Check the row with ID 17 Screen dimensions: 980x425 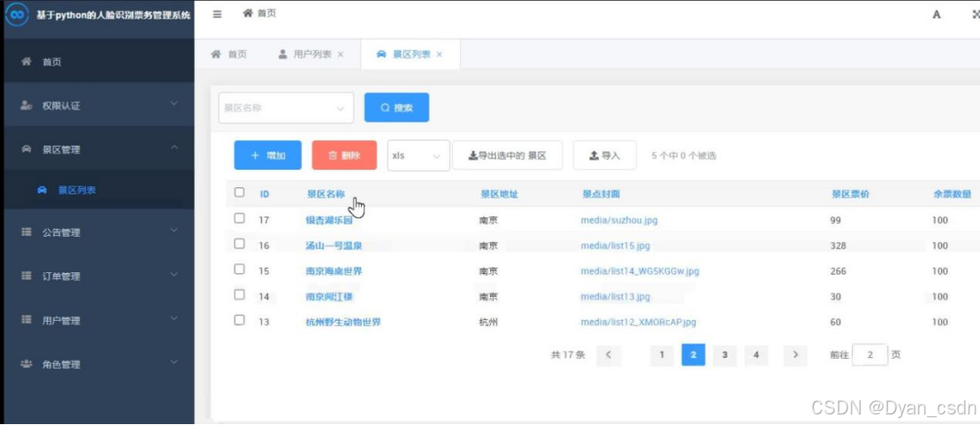[x=240, y=218]
